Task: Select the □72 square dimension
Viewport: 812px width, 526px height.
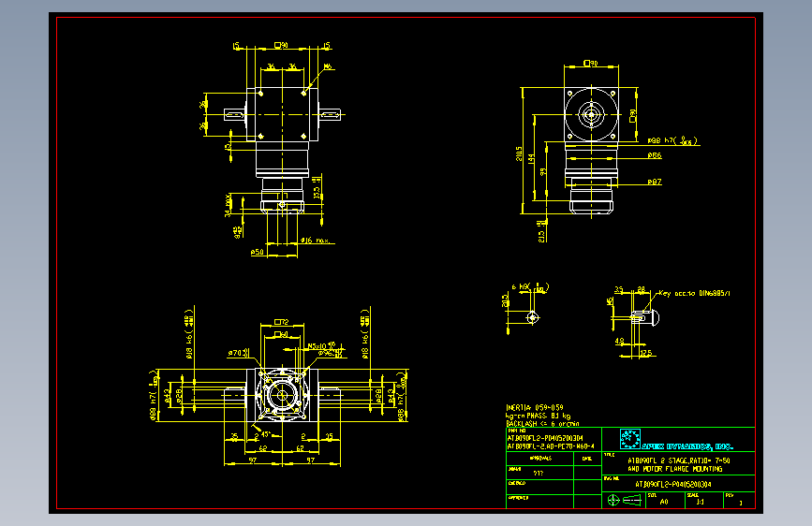Action: 282,322
